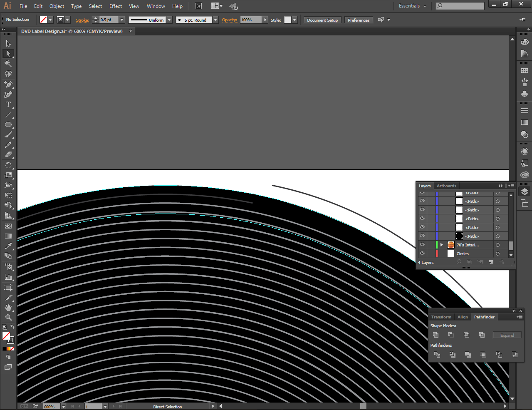This screenshot has width=532, height=410.
Task: Click Divide pathfinder icon
Action: 437,355
